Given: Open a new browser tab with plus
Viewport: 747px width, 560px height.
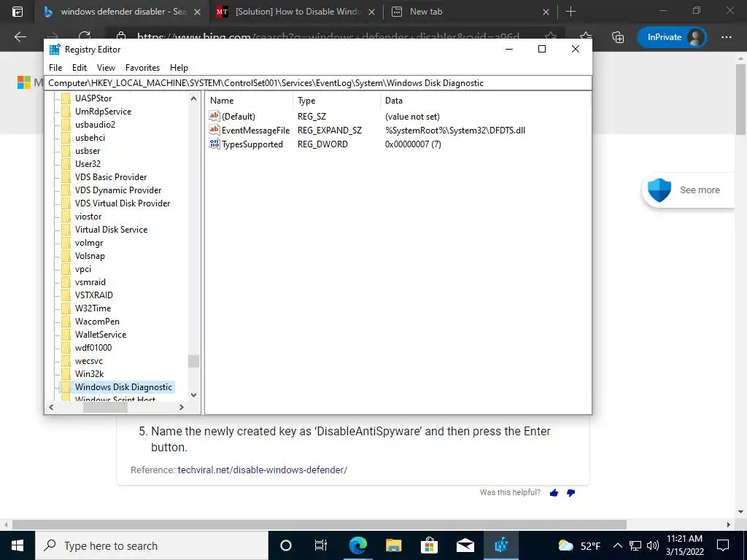Looking at the screenshot, I should (570, 12).
